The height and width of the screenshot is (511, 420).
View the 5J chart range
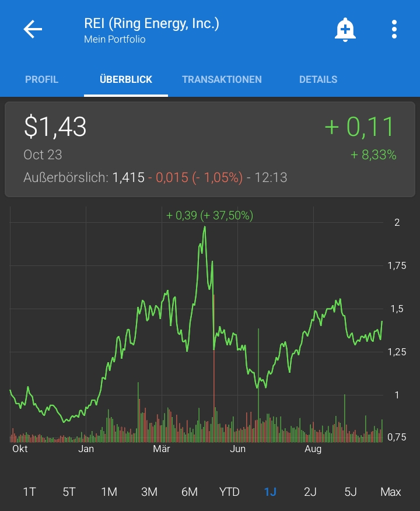coord(351,491)
